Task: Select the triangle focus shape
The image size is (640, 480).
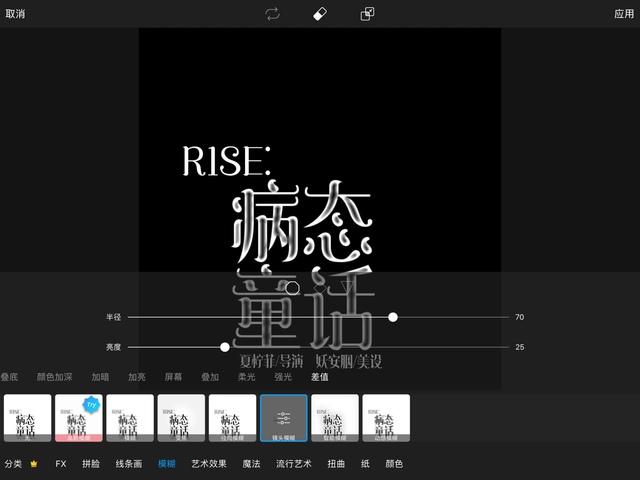Action: coord(347,288)
